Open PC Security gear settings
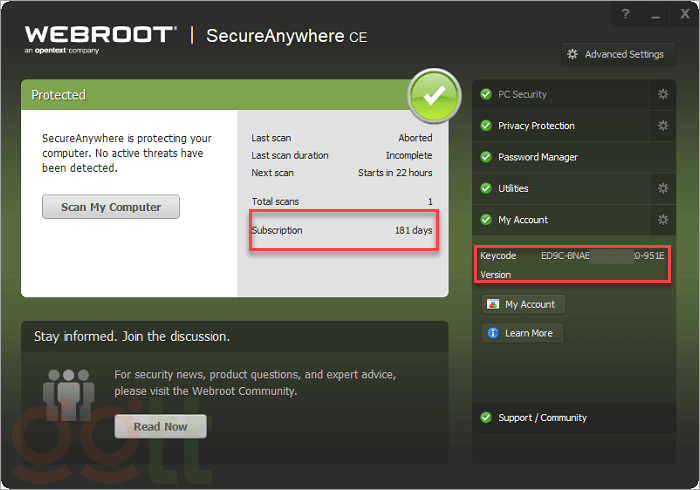This screenshot has height=490, width=700. [662, 95]
